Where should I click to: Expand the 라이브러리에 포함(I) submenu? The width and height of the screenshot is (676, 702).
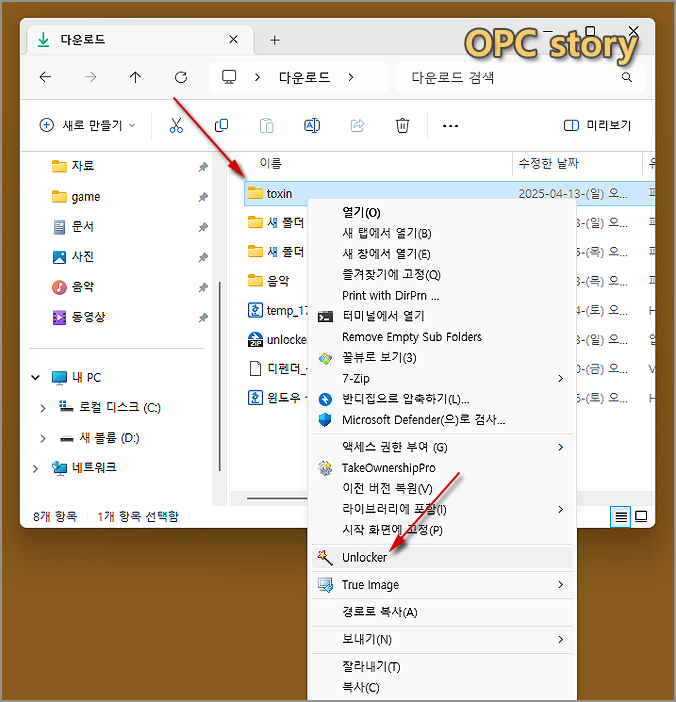tap(442, 509)
